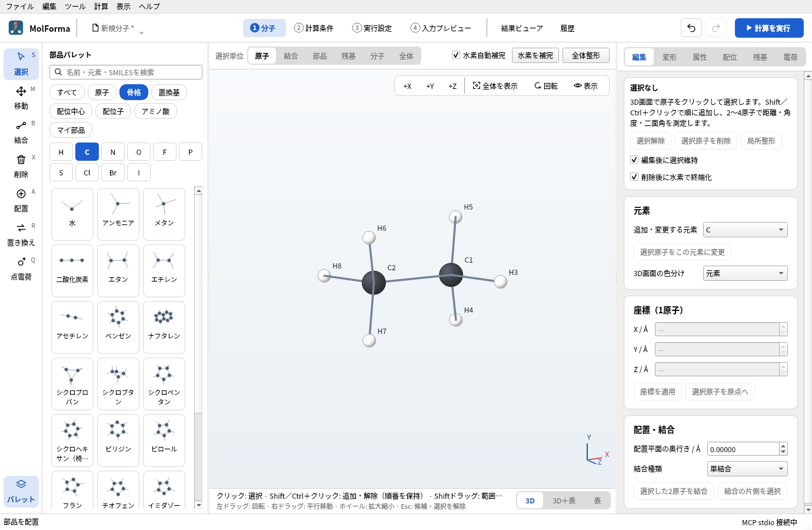Toggle 水素自動補完 checkbox
This screenshot has width=812, height=530.
456,55
